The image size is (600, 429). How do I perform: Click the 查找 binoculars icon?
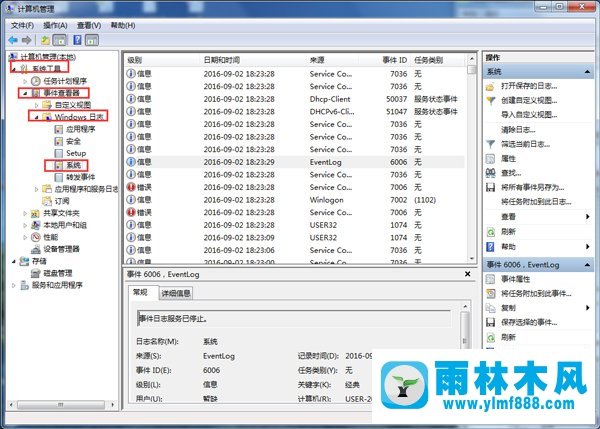[491, 173]
